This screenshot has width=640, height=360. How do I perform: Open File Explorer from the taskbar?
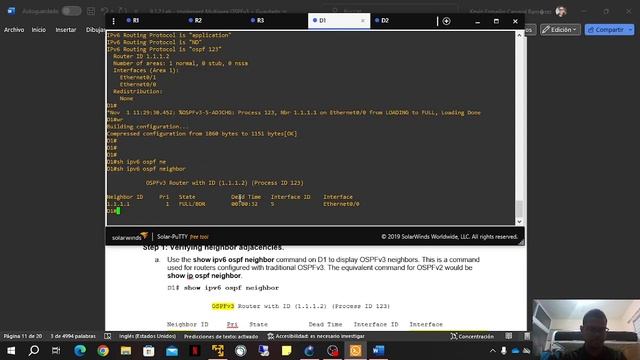126,351
